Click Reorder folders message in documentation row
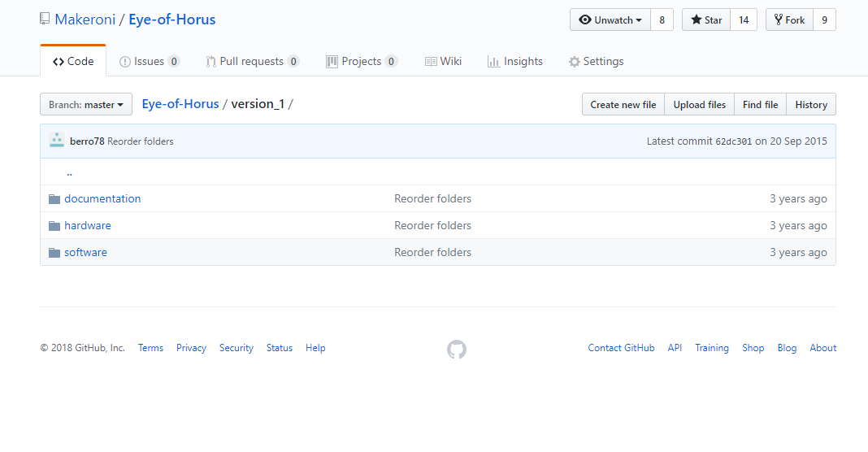The image size is (868, 452). [432, 199]
